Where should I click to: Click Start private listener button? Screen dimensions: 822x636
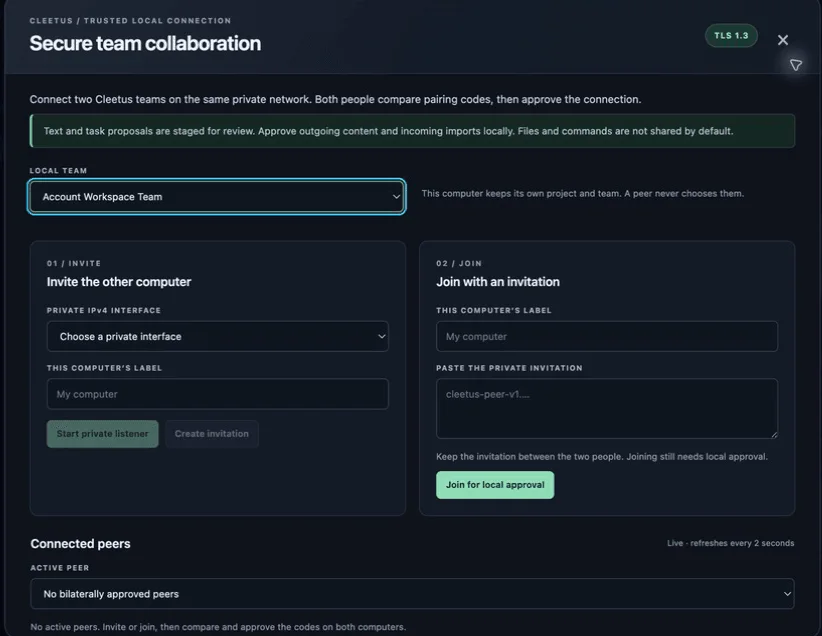(102, 434)
